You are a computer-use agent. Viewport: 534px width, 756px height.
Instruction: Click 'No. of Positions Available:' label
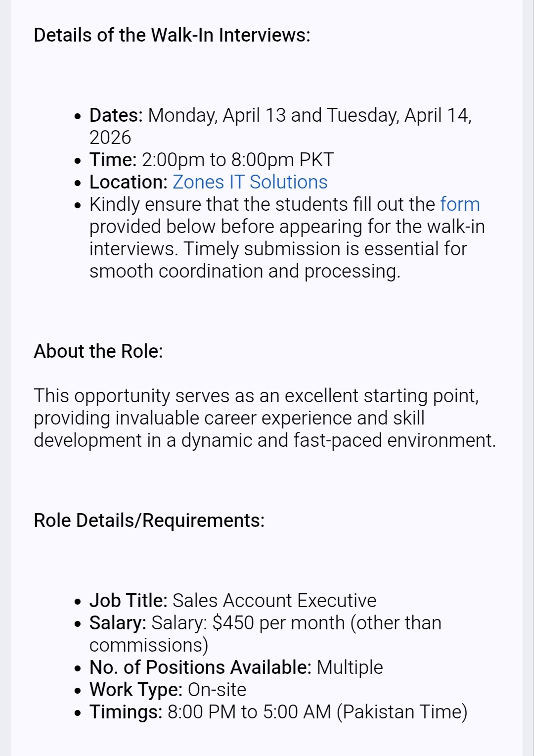tap(200, 667)
